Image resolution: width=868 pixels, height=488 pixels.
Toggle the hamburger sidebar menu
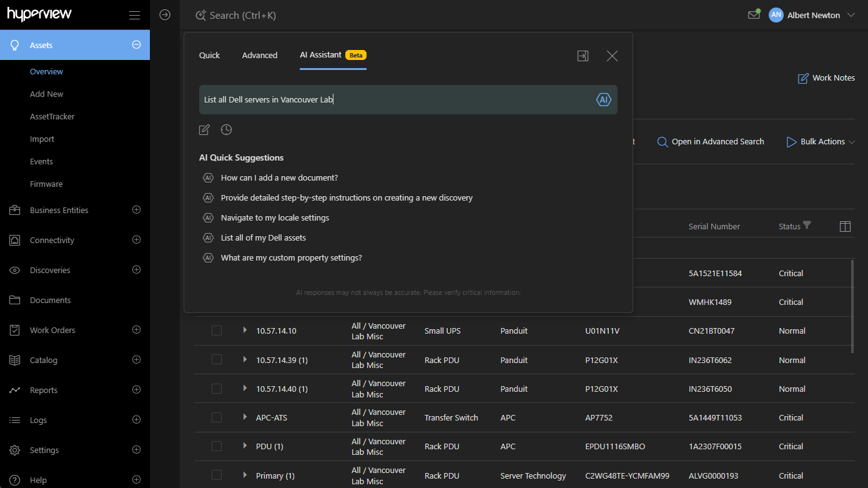[x=134, y=15]
